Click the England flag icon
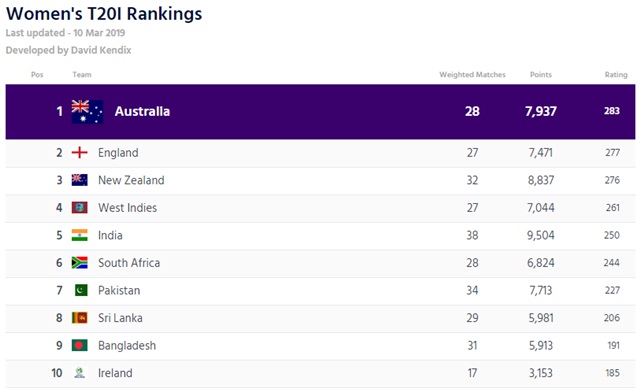Screen dimensions: 640x388 pyautogui.click(x=79, y=153)
